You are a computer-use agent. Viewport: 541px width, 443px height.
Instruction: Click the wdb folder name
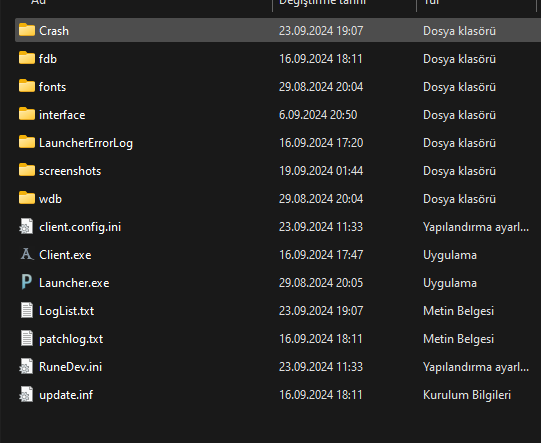point(50,199)
